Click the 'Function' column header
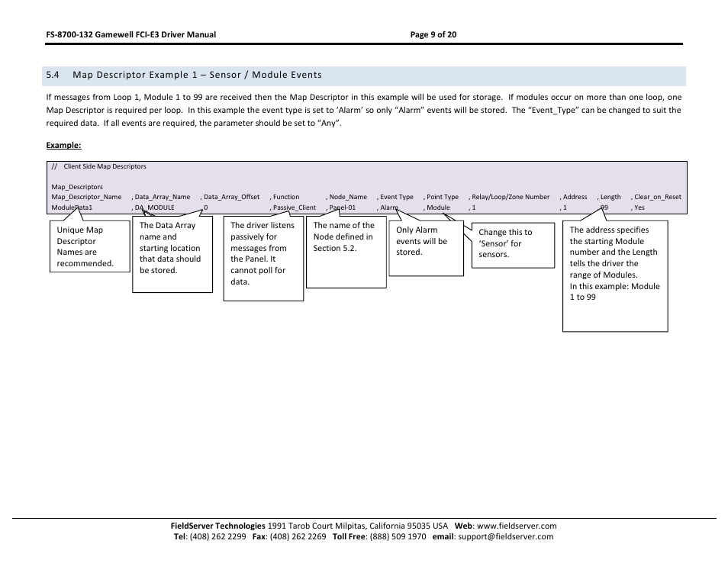Viewport: 728px width, 563px height. click(x=286, y=197)
